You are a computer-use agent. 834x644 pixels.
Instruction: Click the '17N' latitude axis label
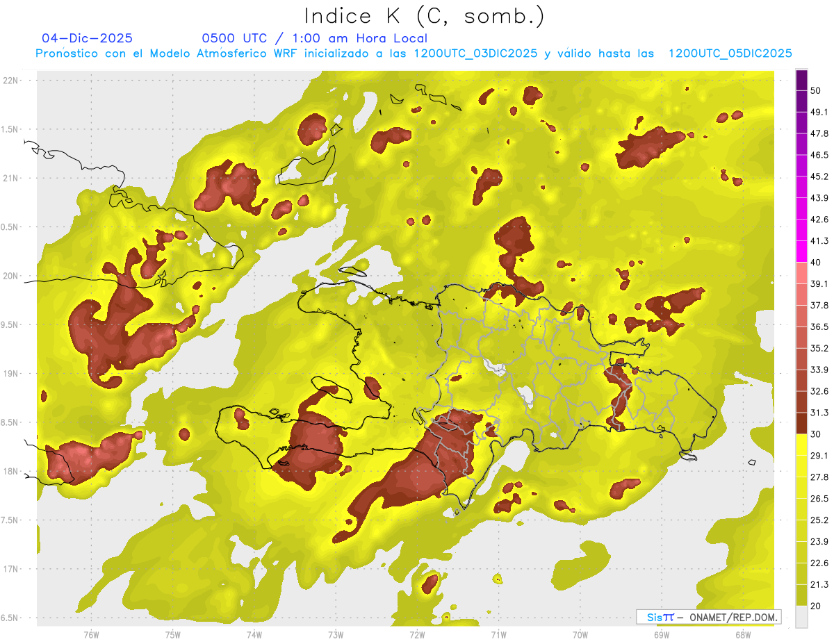pos(11,570)
